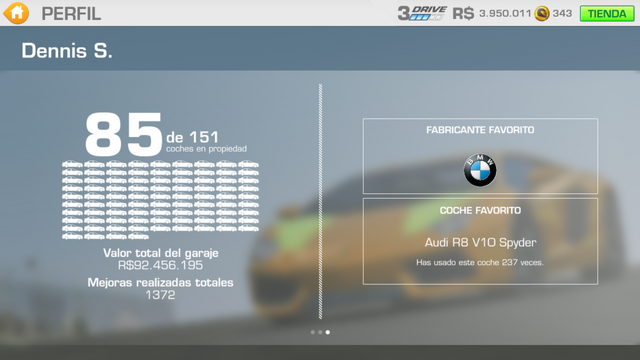
Task: Tap the orange home icon
Action: [x=16, y=13]
